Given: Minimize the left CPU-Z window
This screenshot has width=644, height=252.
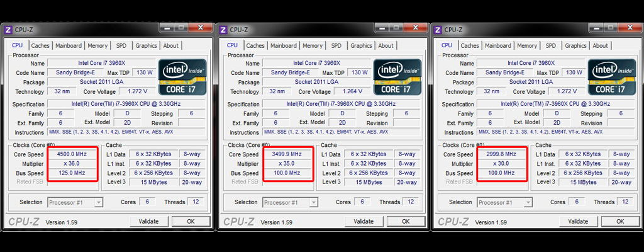Looking at the screenshot, I should click(x=167, y=28).
